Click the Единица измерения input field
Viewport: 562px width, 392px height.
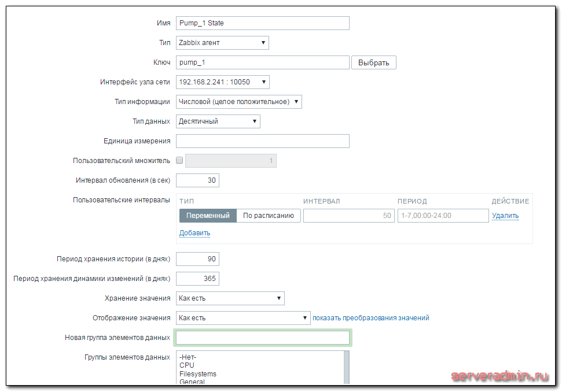[262, 141]
